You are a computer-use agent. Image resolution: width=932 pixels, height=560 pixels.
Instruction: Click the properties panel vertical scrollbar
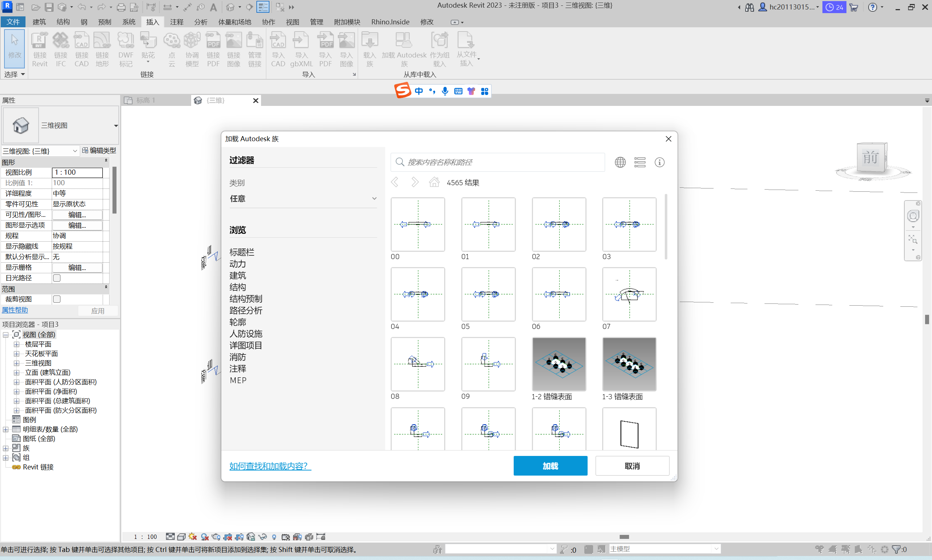click(114, 190)
